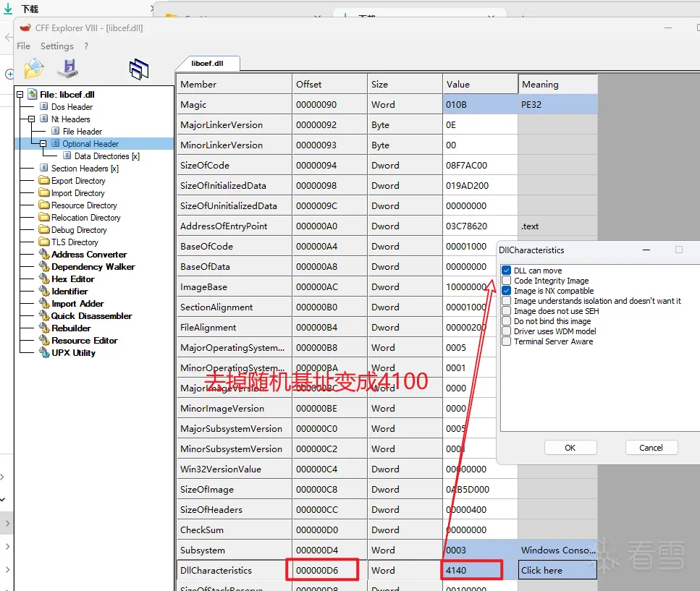Click the TLS Directory folder icon
The width and height of the screenshot is (700, 591).
point(43,242)
